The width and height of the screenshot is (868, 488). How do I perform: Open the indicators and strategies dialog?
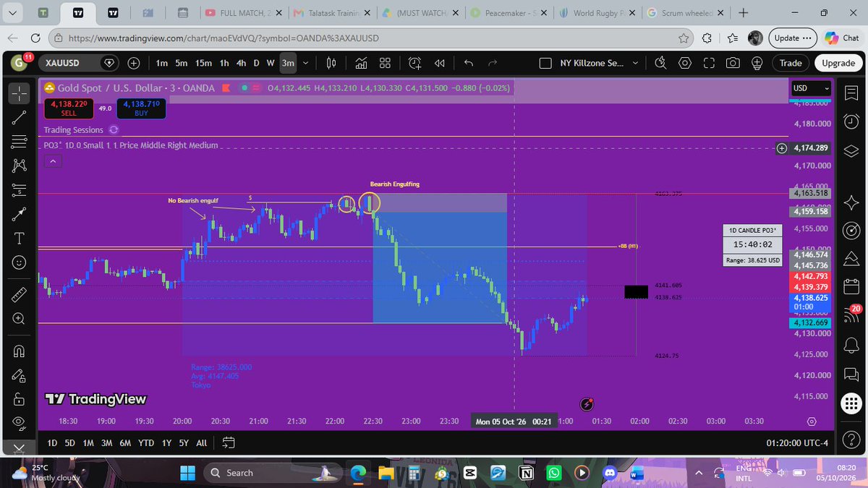click(x=360, y=63)
